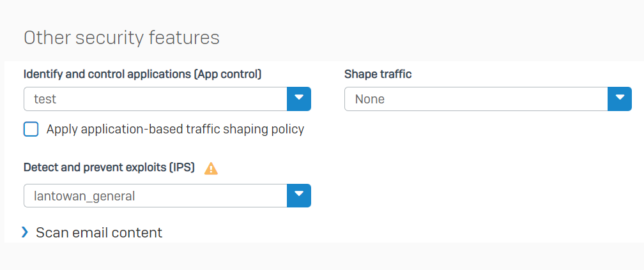Click the orange IPS warning triangle icon
The height and width of the screenshot is (270, 644).
(x=211, y=169)
